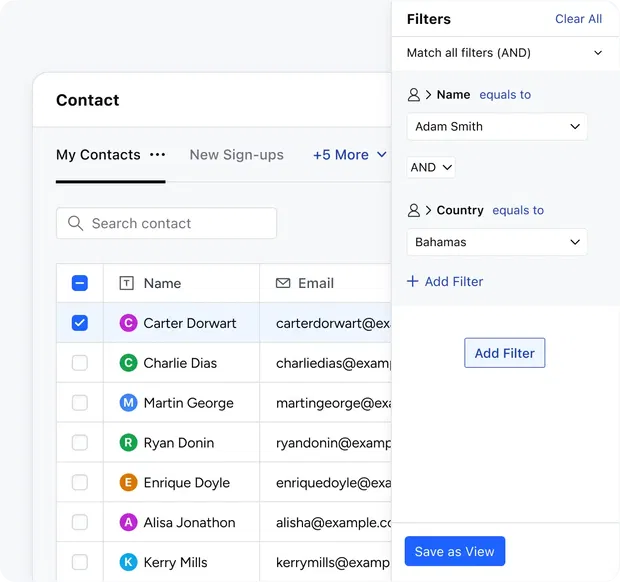The height and width of the screenshot is (582, 620).
Task: Check the Martin George row checkbox
Action: (79, 403)
